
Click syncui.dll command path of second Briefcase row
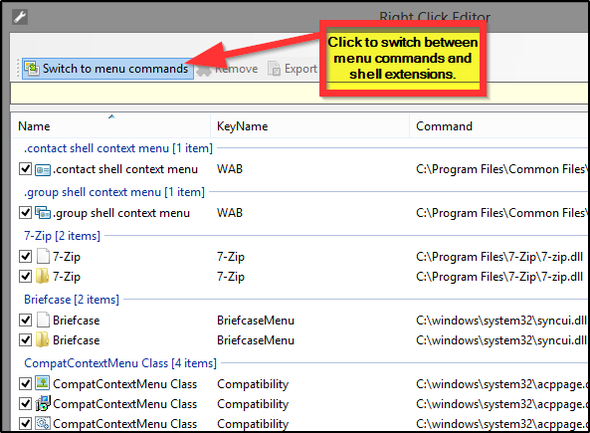point(501,340)
